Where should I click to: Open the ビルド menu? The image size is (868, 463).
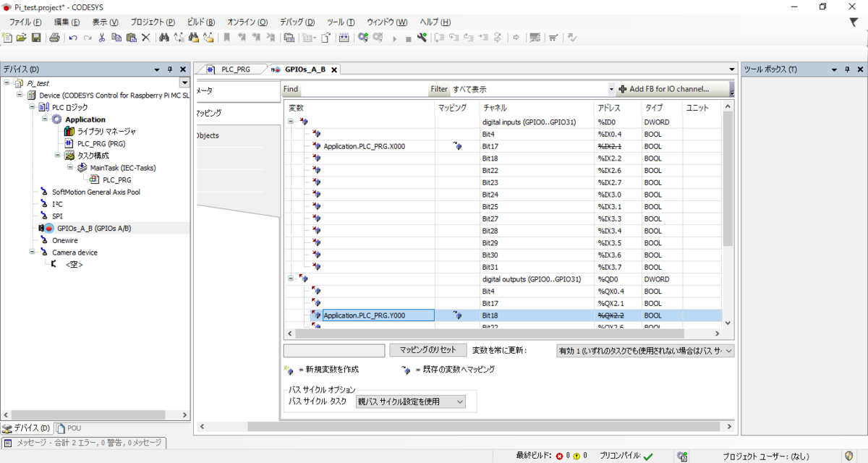(x=200, y=22)
